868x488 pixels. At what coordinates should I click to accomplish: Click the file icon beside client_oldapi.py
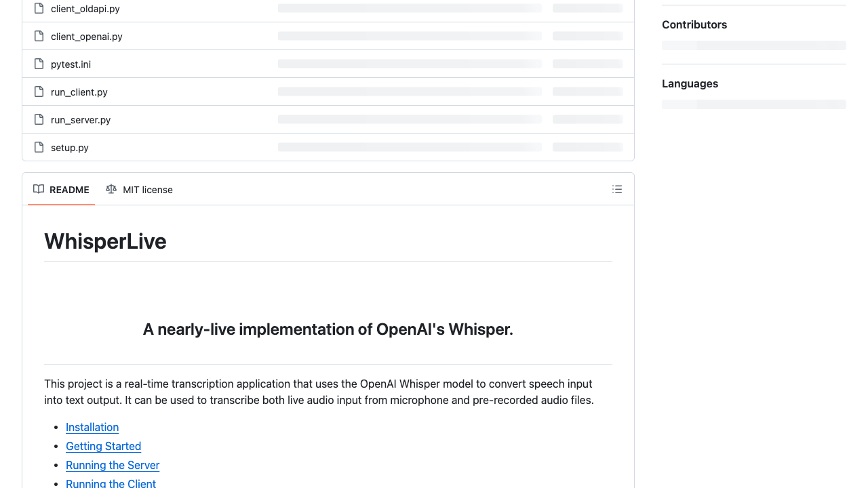39,9
